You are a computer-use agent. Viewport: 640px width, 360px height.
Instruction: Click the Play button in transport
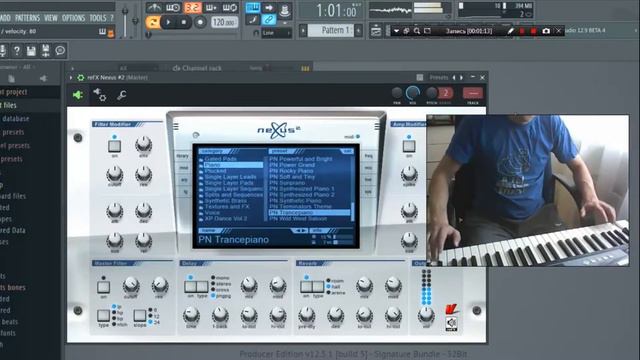[x=168, y=22]
